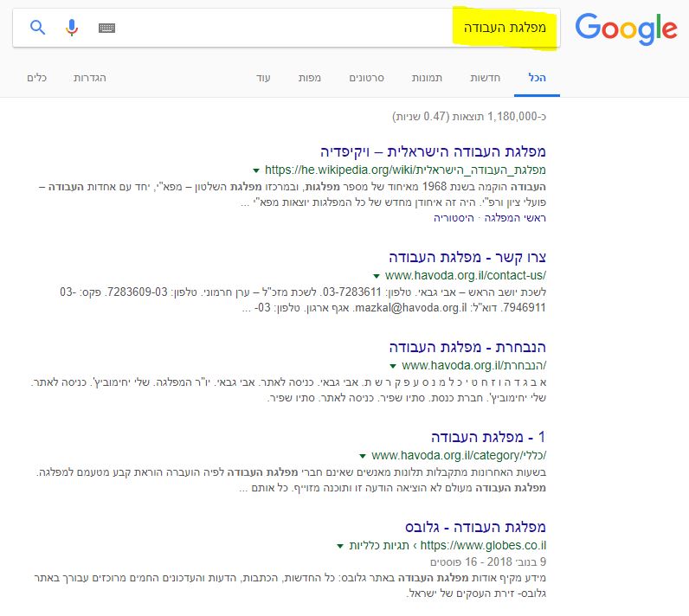Open the עוד menu
The image size is (689, 616).
pyautogui.click(x=263, y=78)
